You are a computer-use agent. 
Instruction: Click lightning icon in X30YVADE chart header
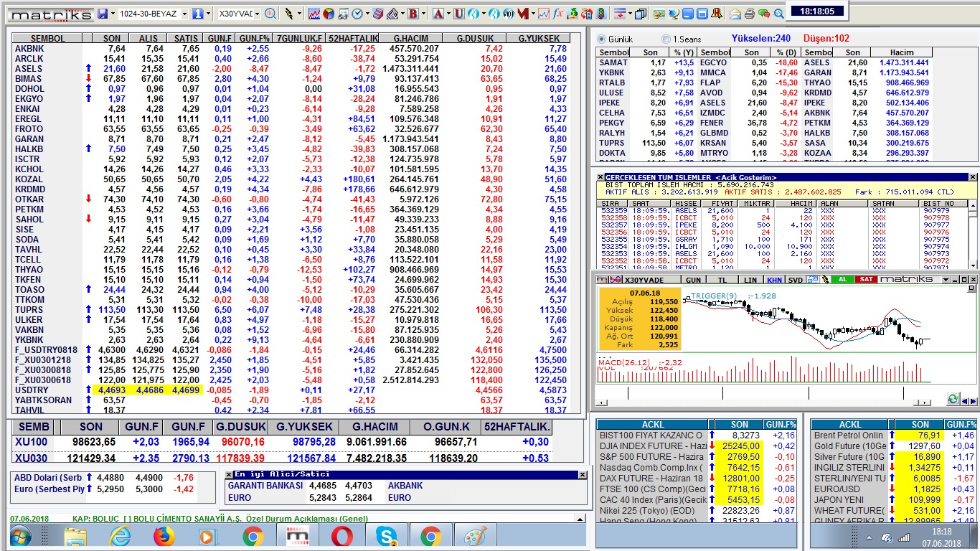tap(826, 280)
